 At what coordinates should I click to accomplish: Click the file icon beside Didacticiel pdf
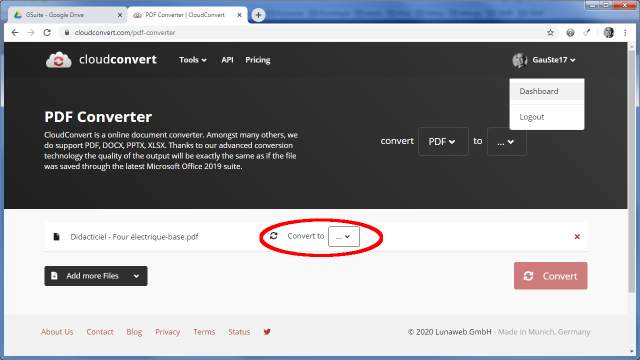point(56,237)
